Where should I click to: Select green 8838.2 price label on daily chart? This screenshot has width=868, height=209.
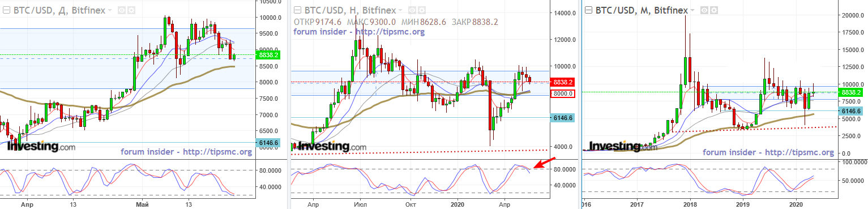268,56
